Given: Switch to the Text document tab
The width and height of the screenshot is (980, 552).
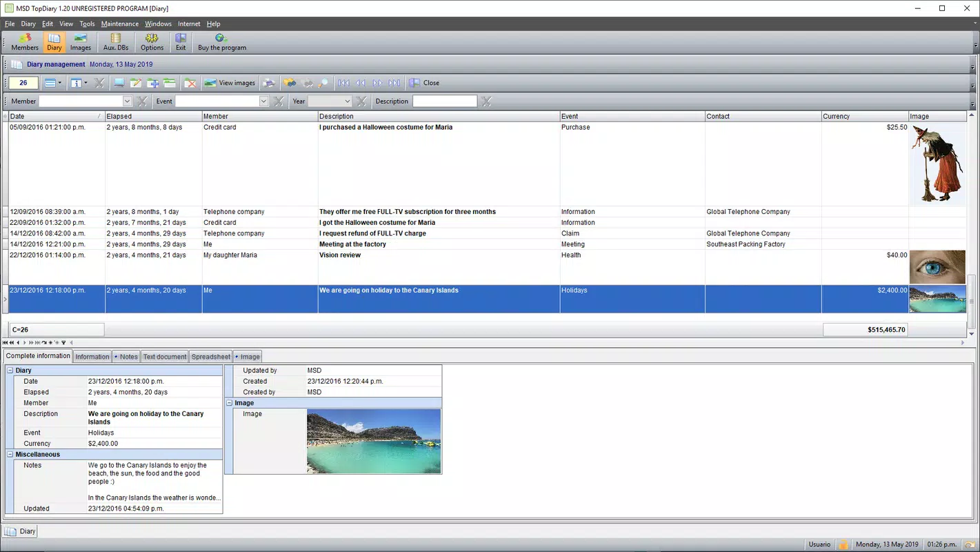Looking at the screenshot, I should (165, 357).
